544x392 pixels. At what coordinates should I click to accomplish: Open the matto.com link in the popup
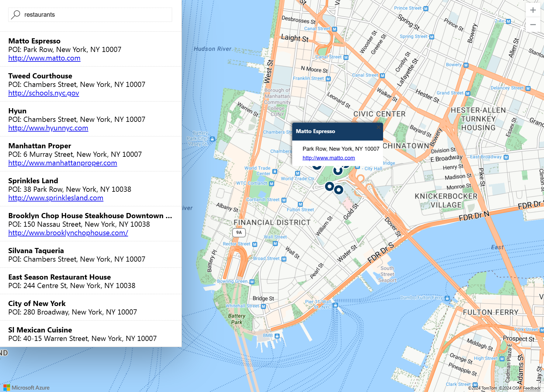coord(328,158)
